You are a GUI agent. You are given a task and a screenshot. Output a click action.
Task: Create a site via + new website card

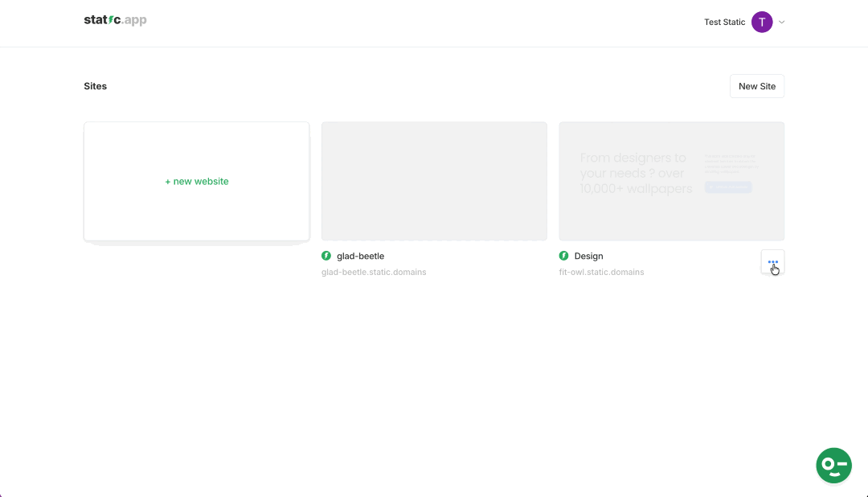pyautogui.click(x=197, y=181)
